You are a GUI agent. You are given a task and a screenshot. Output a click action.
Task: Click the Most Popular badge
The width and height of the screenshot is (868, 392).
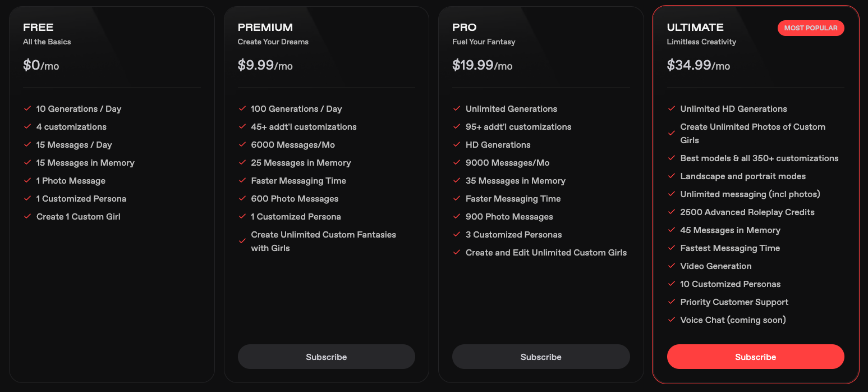810,28
